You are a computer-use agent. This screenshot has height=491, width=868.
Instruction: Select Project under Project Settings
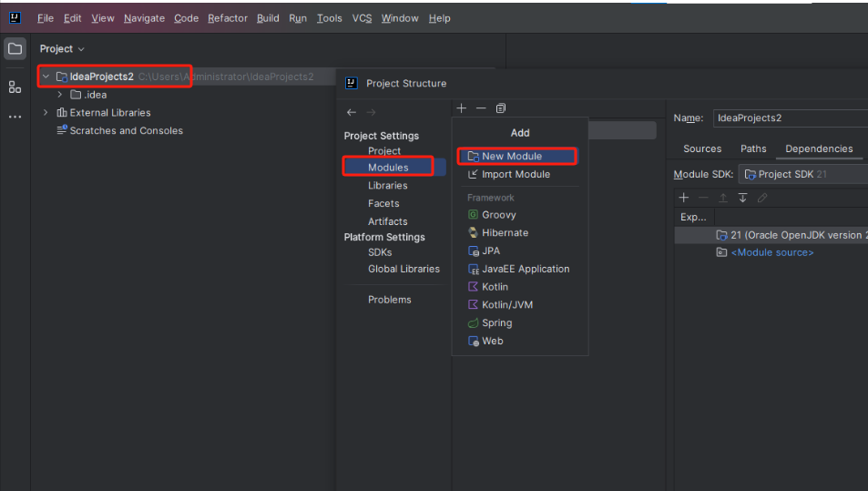[384, 150]
